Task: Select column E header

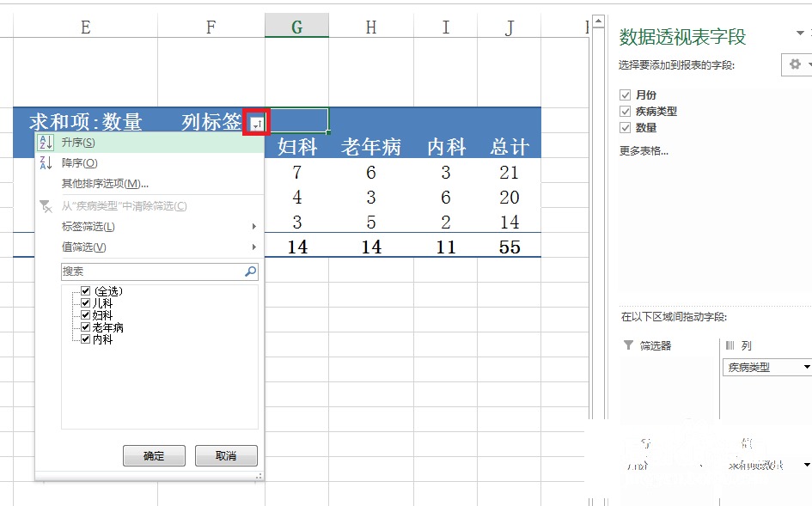Action: 85,27
